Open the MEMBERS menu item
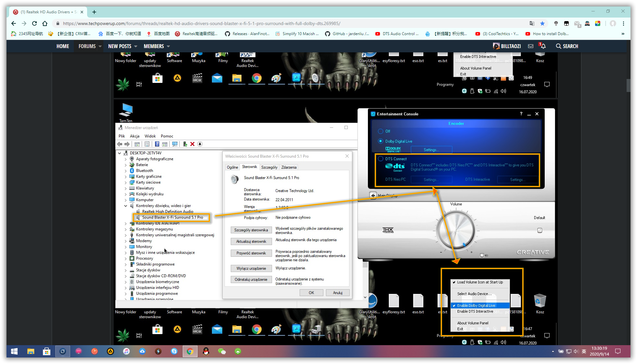 coord(154,46)
